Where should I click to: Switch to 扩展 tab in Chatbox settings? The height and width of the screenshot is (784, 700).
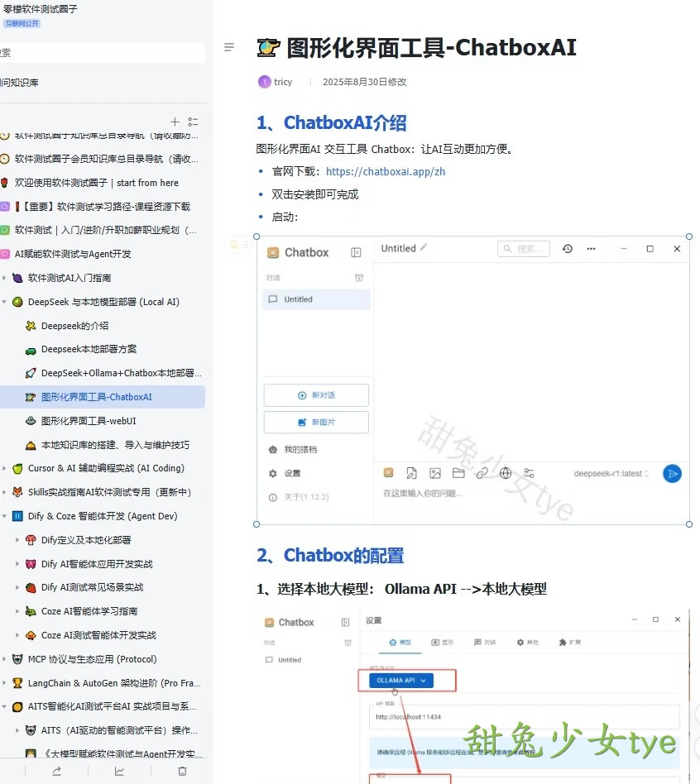click(570, 642)
